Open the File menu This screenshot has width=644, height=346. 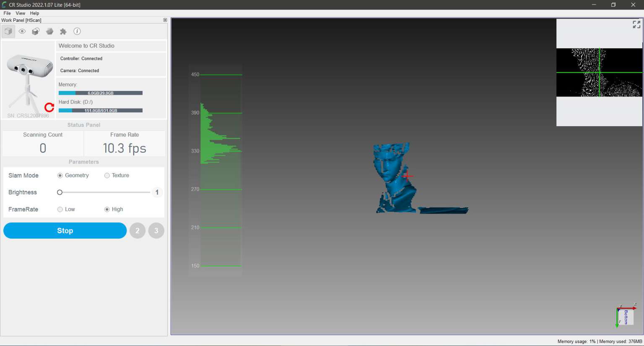[x=7, y=13]
